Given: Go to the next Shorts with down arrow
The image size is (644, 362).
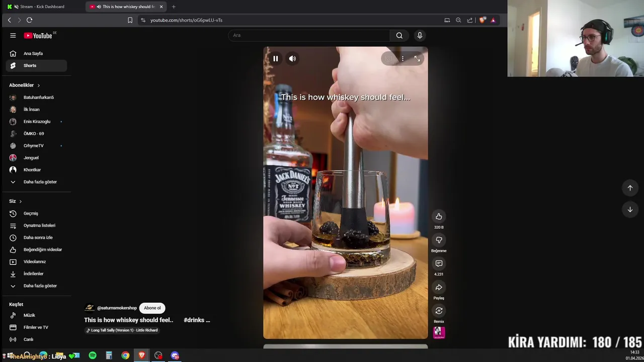Looking at the screenshot, I should click(630, 209).
